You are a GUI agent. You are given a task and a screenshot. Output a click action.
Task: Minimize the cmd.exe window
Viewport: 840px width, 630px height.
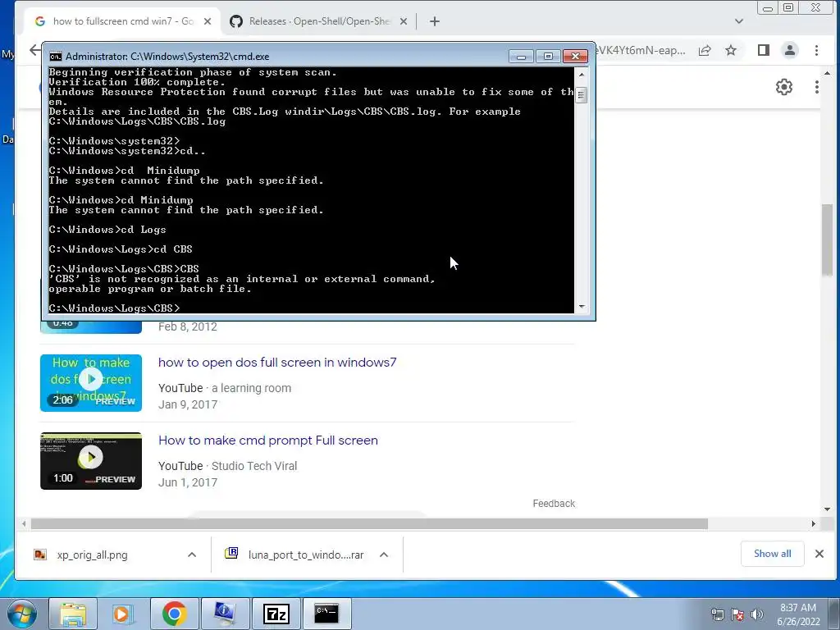tap(521, 57)
